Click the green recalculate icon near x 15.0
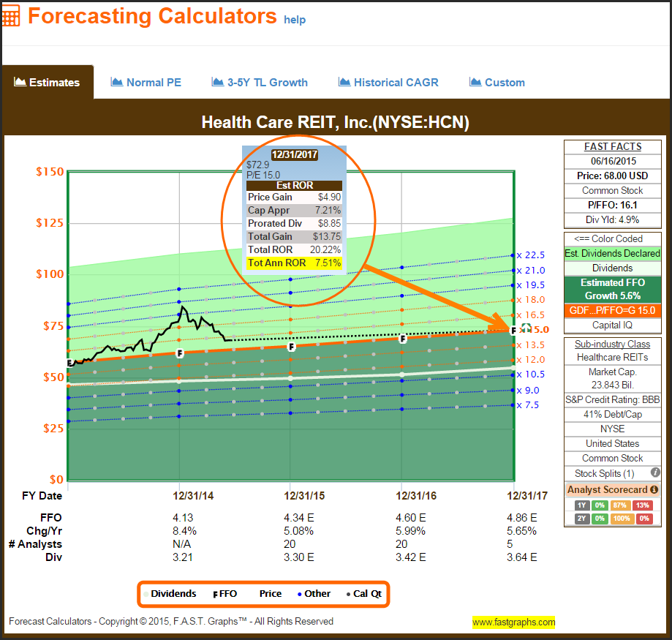 526,329
